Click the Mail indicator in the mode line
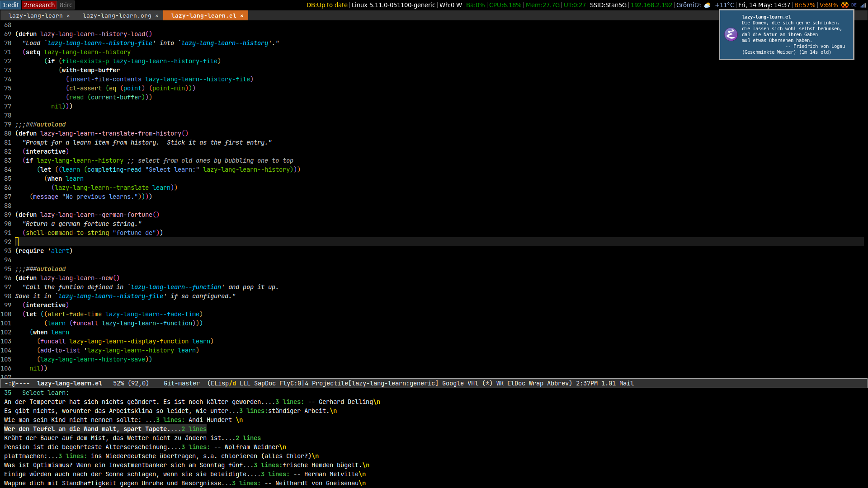The height and width of the screenshot is (488, 868). [x=626, y=384]
